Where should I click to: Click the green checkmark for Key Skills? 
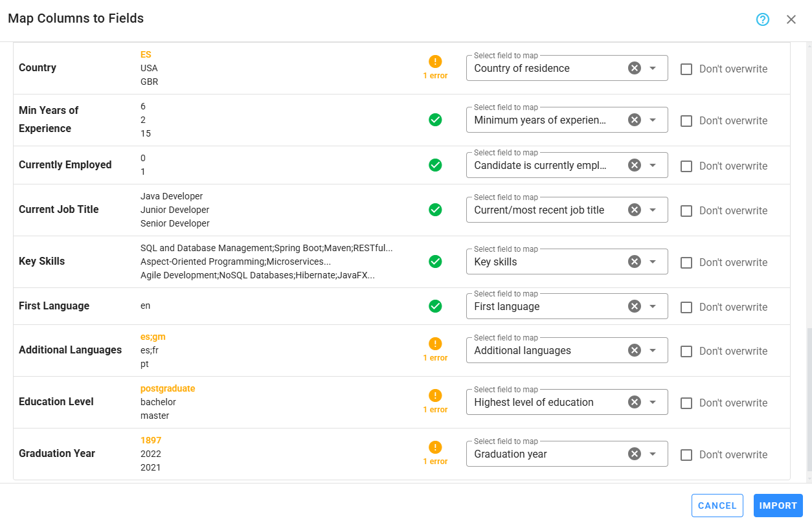point(435,261)
